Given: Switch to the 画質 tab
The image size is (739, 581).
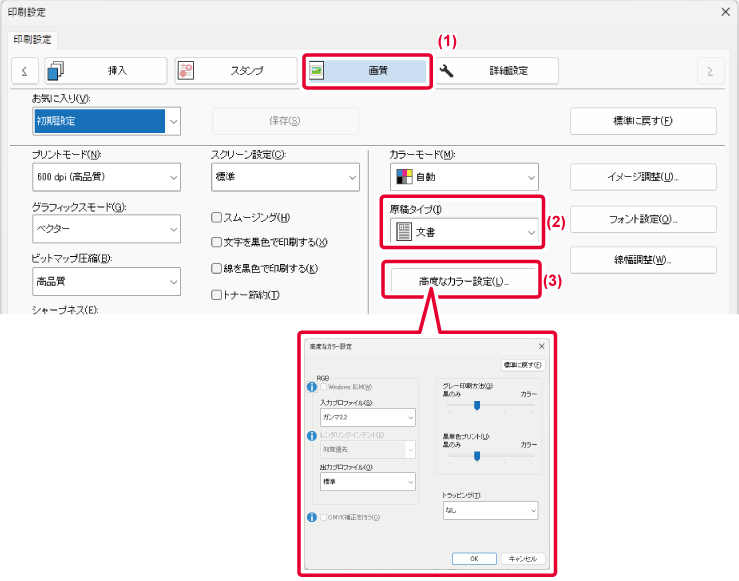Looking at the screenshot, I should coord(367,71).
